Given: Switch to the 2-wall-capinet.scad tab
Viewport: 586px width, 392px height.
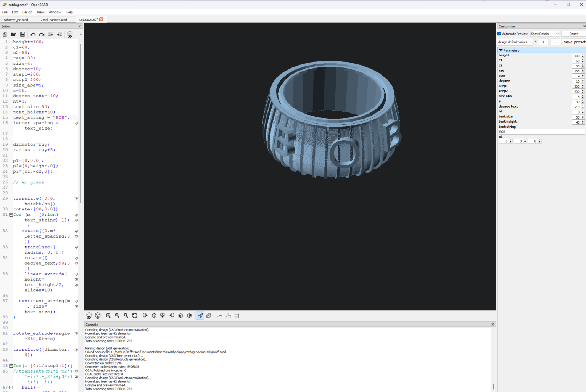Looking at the screenshot, I should (x=54, y=20).
